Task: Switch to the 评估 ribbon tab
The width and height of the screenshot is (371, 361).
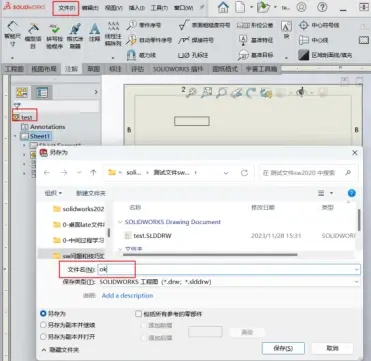Action: coord(138,69)
